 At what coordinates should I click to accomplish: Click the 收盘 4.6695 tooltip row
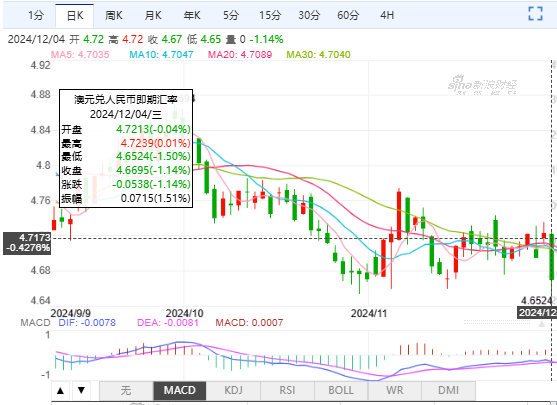[126, 171]
